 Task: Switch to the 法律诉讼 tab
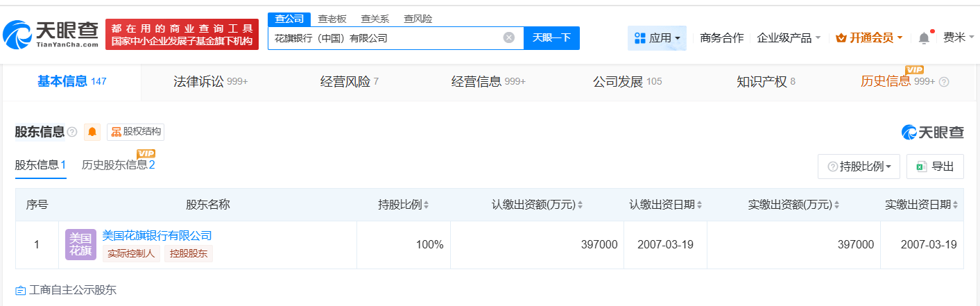click(210, 82)
